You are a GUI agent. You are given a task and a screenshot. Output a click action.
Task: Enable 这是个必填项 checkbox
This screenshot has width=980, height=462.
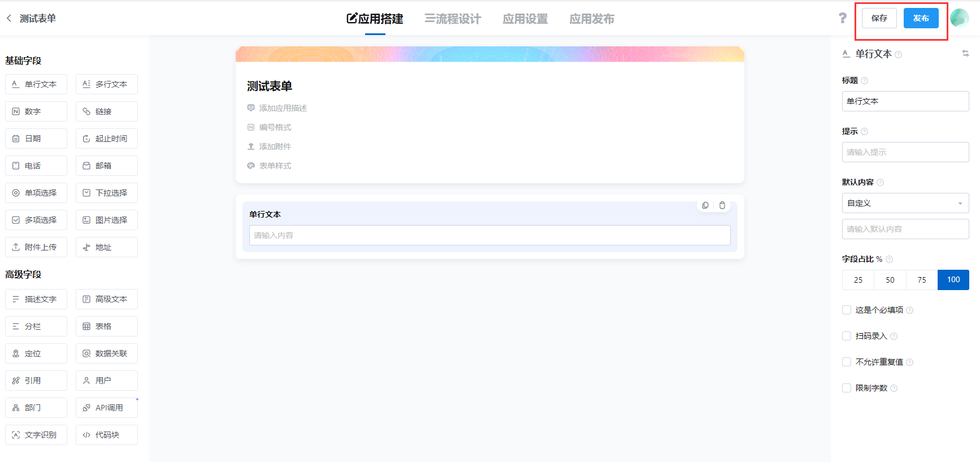pos(847,310)
